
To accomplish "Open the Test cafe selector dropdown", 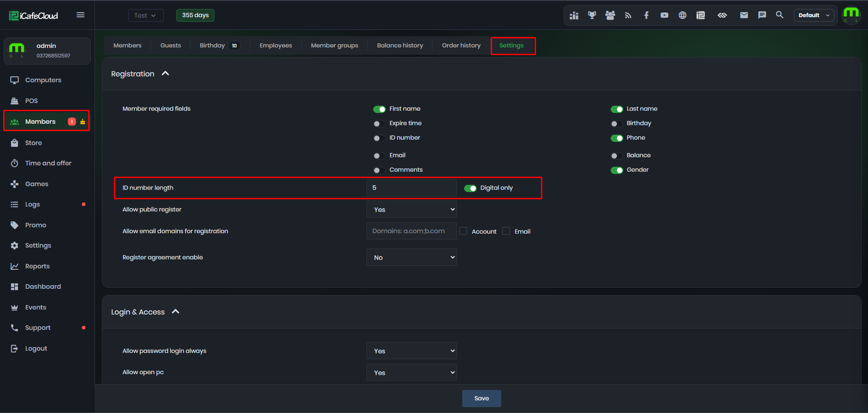I will [x=146, y=15].
